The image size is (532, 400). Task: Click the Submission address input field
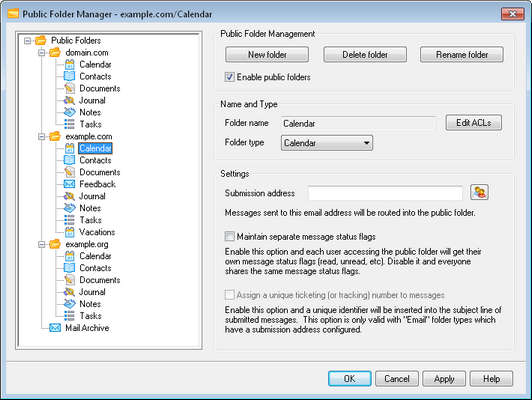tap(385, 193)
